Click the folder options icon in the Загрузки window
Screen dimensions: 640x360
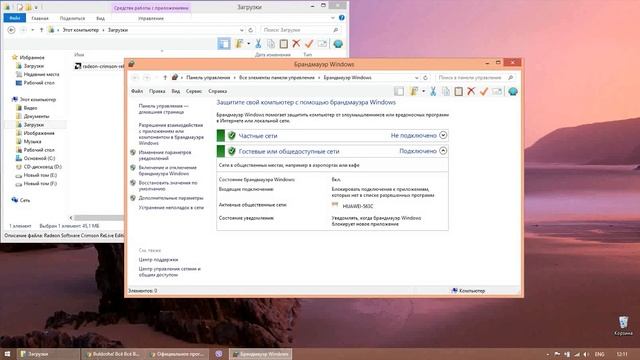pos(239,44)
